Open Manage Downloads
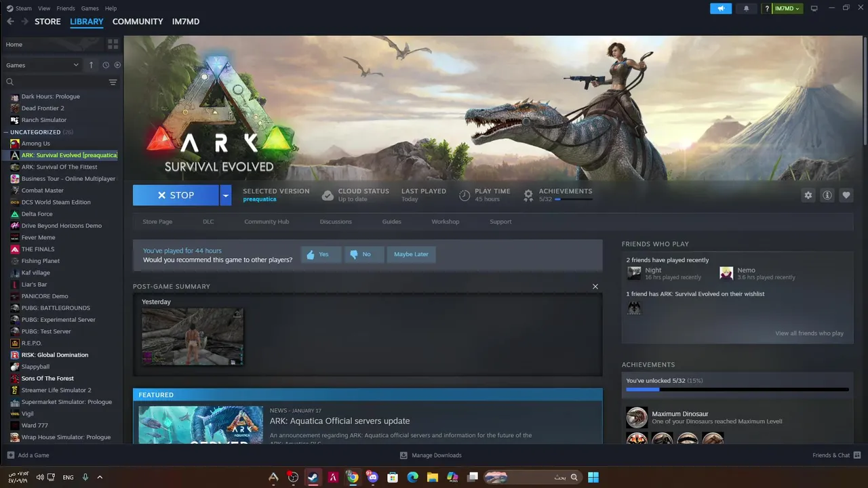Viewport: 868px width, 488px height. tap(431, 455)
